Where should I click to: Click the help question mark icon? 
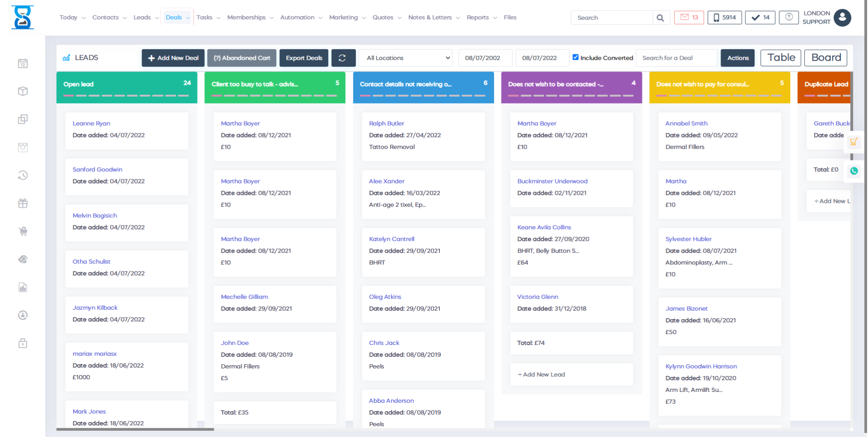click(x=788, y=17)
